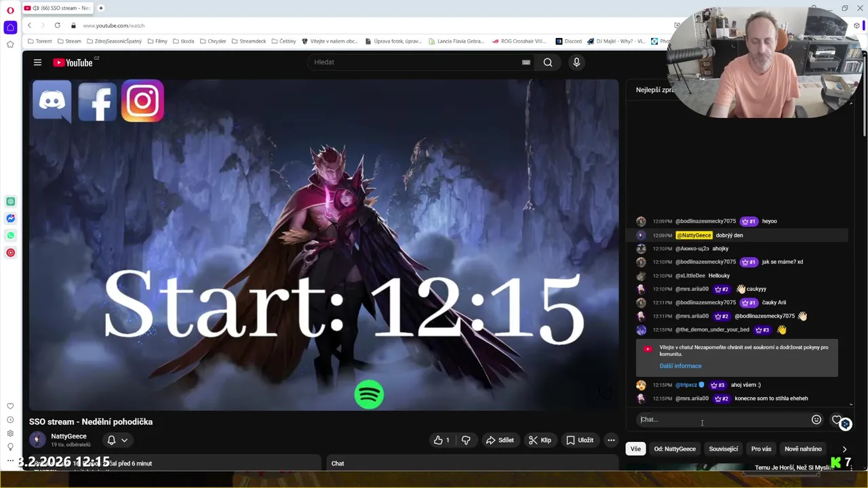Open the Streamdeck bookmarks folder
Viewport: 868px width, 488px height.
(x=248, y=41)
